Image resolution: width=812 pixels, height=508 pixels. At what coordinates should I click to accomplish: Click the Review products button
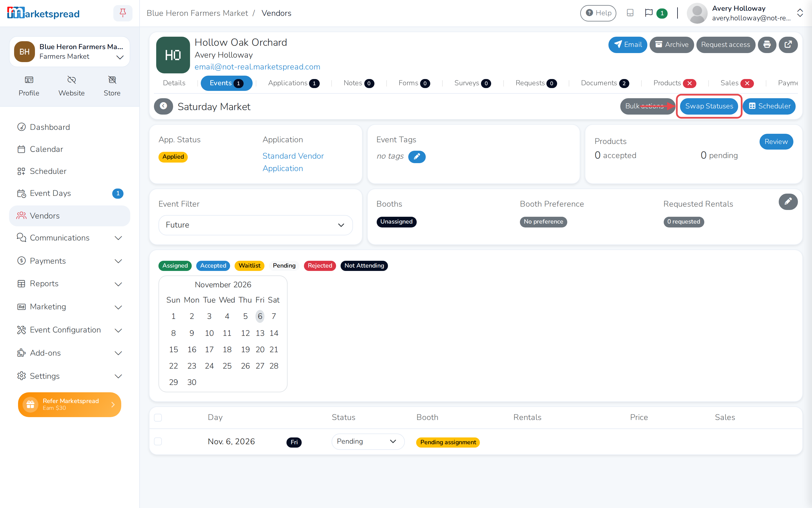pyautogui.click(x=776, y=142)
